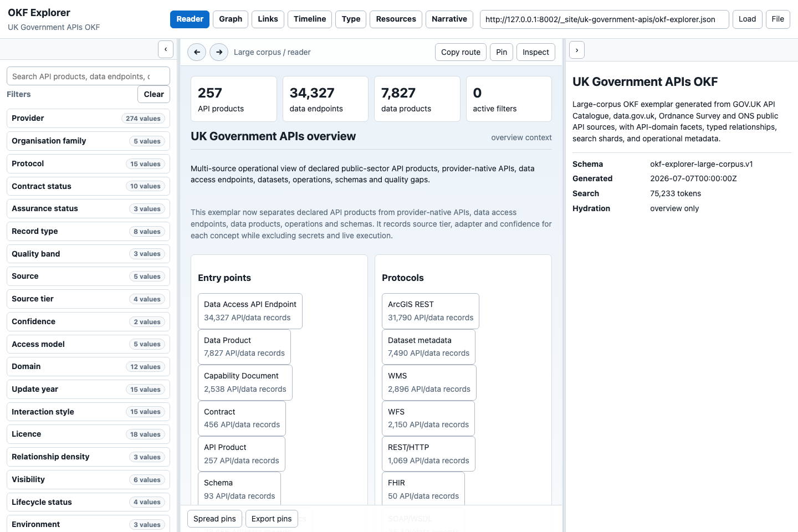Viewport: 798px width, 532px height.
Task: Click the 'okf-explorer-large-corpus.v1' schema value
Action: 702,164
